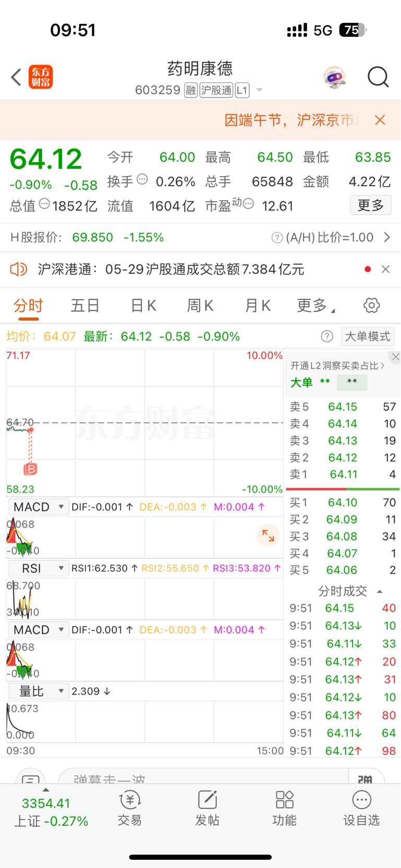Tap the help icon beside 大单模式
The width and height of the screenshot is (401, 868).
click(x=327, y=336)
